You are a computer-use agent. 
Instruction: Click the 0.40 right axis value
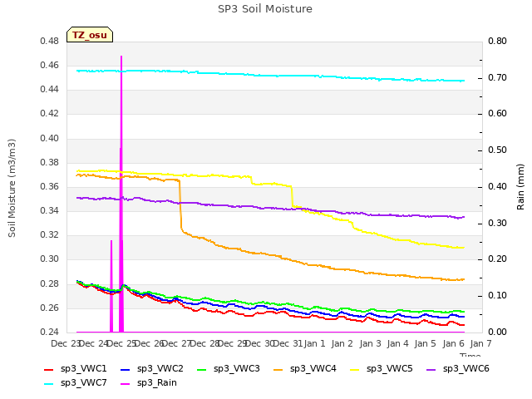click(x=497, y=186)
